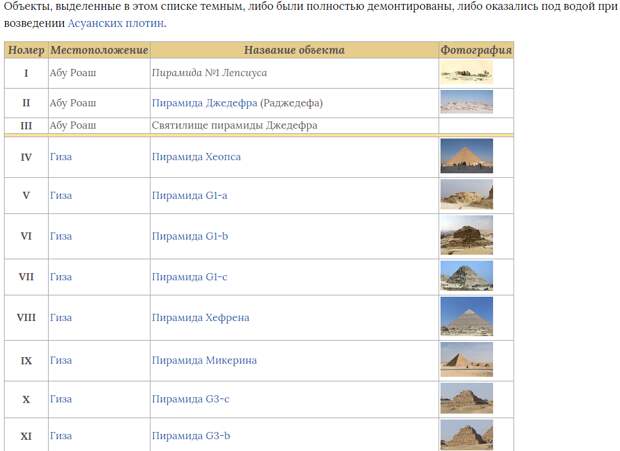Open the Пирамида Джедефра link

pos(204,103)
